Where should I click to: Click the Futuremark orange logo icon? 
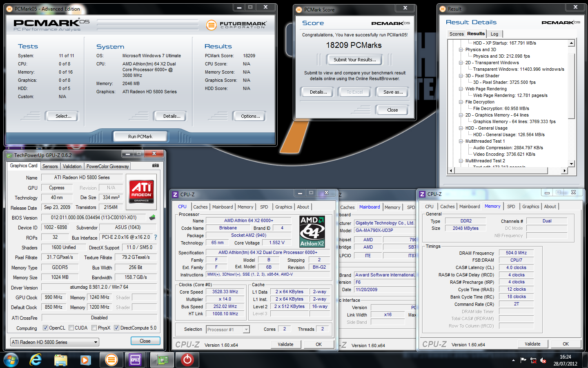coord(211,25)
